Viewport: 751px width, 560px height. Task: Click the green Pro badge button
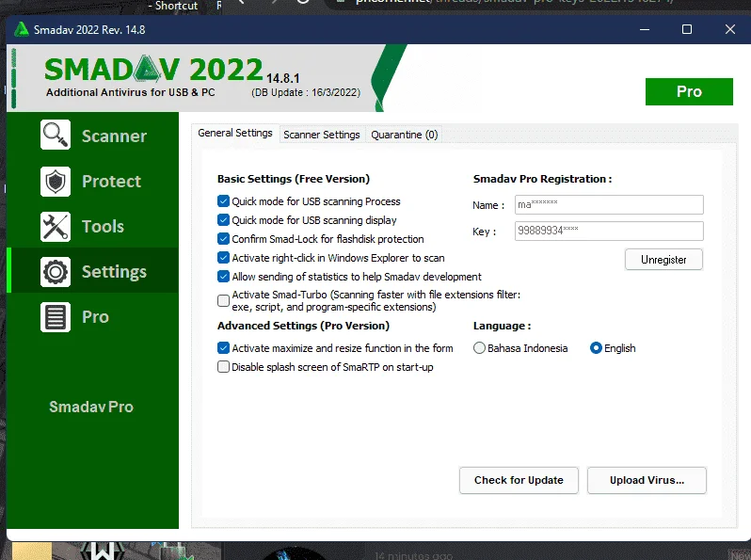[x=689, y=91]
